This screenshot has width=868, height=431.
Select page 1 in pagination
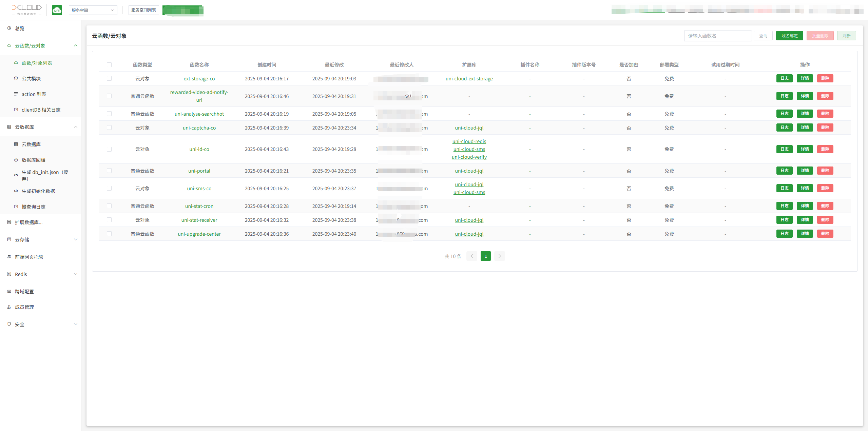click(x=486, y=256)
